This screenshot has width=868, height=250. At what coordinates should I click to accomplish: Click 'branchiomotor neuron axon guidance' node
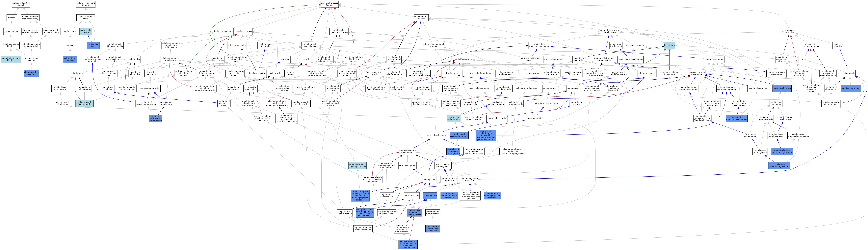point(432,229)
